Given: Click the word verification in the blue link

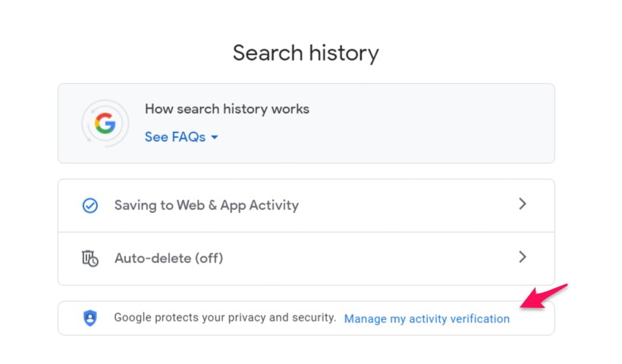Looking at the screenshot, I should tap(480, 318).
